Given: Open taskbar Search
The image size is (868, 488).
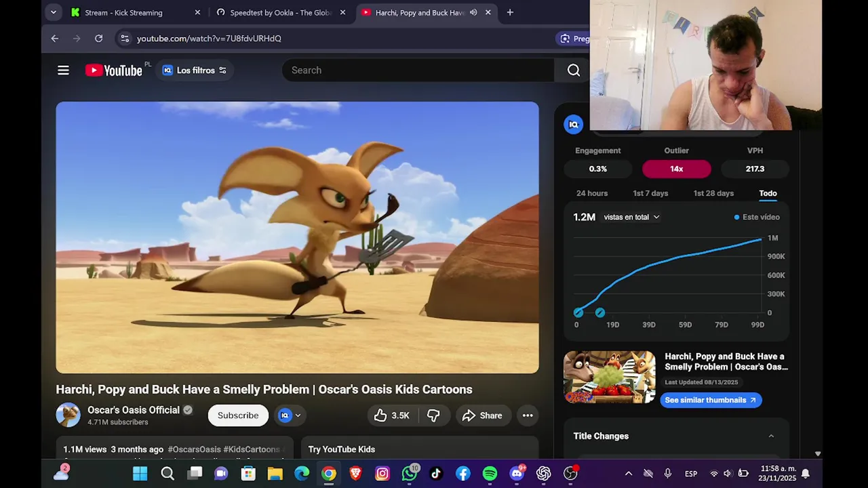Looking at the screenshot, I should [167, 473].
